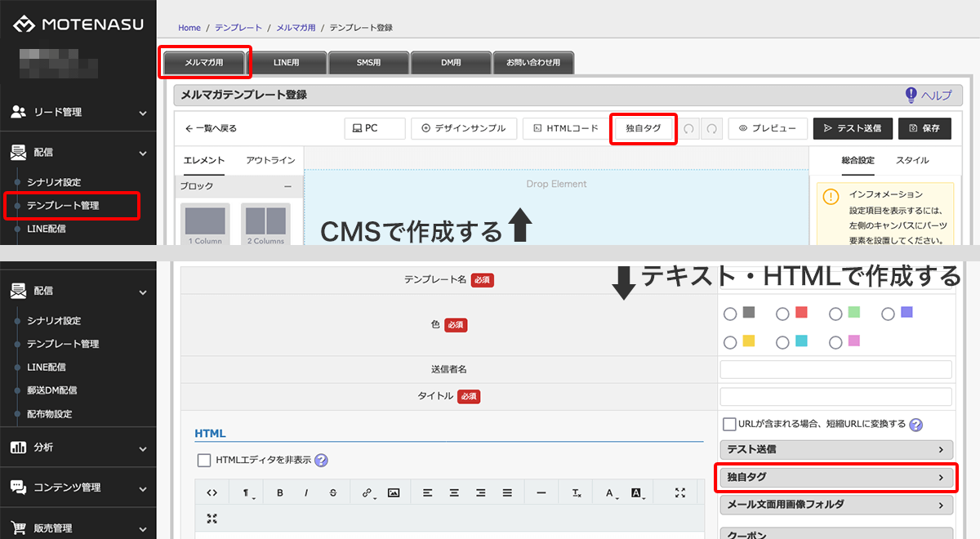Insert an image via editor toolbar
The height and width of the screenshot is (539, 980).
(x=394, y=492)
